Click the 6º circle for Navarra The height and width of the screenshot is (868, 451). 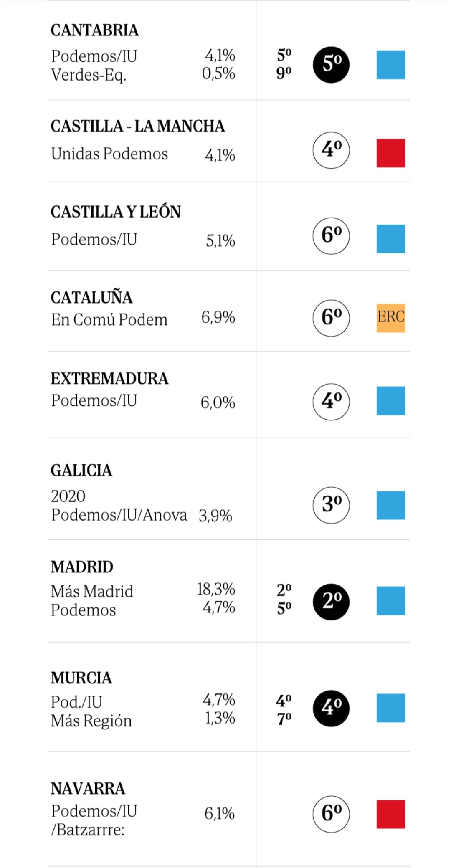(331, 814)
